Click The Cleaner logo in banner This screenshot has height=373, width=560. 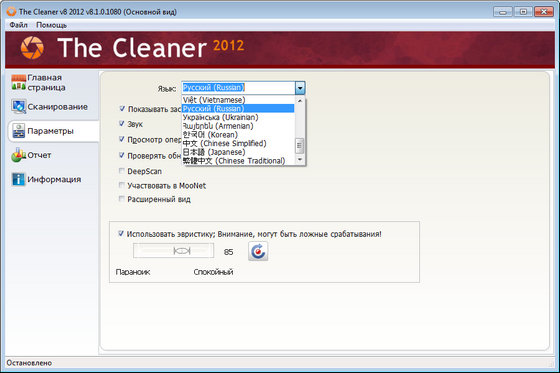[32, 48]
